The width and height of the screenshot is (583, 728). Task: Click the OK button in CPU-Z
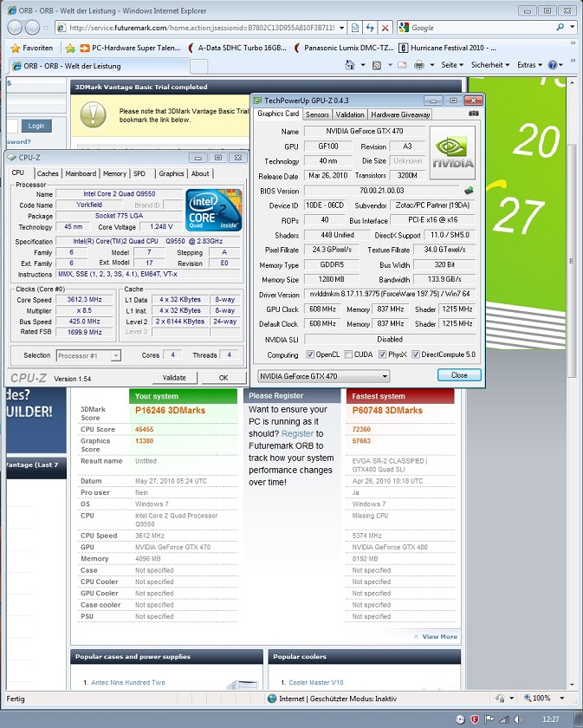tap(223, 378)
